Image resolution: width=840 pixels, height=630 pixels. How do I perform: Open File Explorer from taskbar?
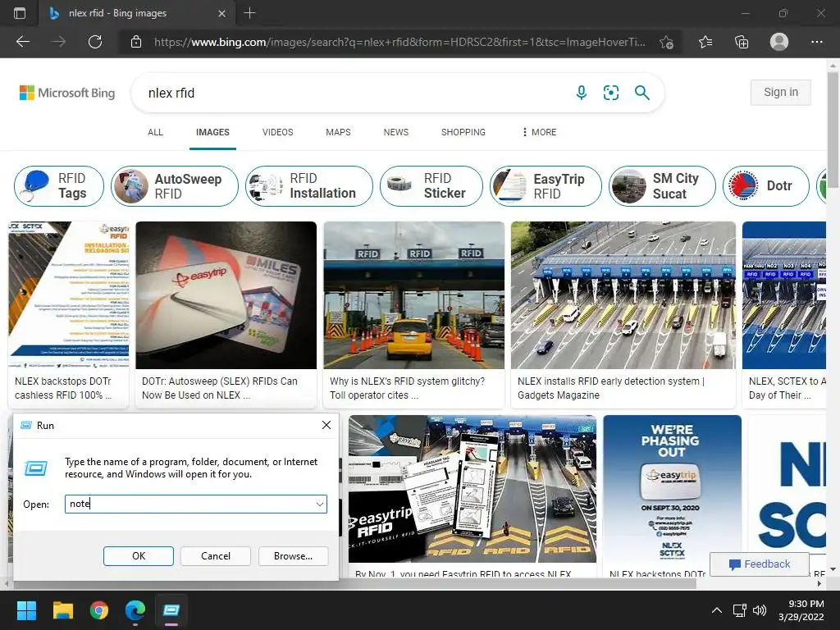(62, 610)
